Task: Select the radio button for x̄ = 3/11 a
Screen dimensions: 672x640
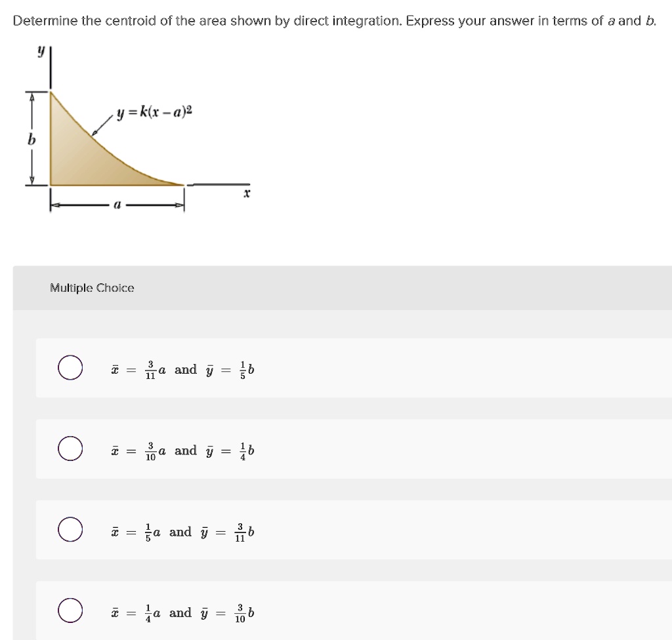Action: click(70, 369)
